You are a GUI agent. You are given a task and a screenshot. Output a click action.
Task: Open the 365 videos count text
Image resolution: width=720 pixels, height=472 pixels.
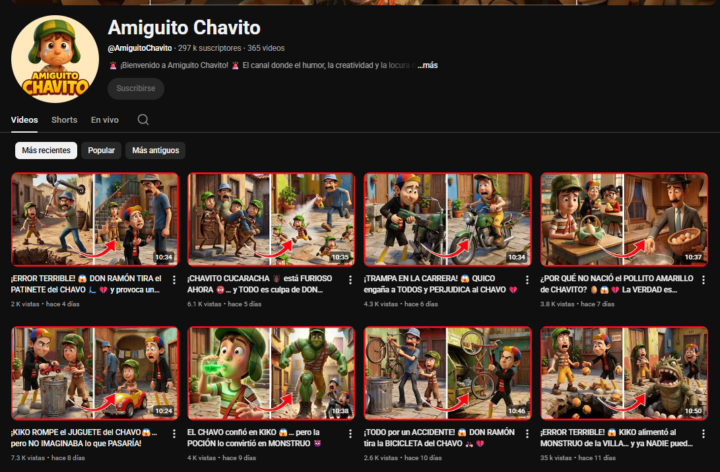pyautogui.click(x=266, y=48)
